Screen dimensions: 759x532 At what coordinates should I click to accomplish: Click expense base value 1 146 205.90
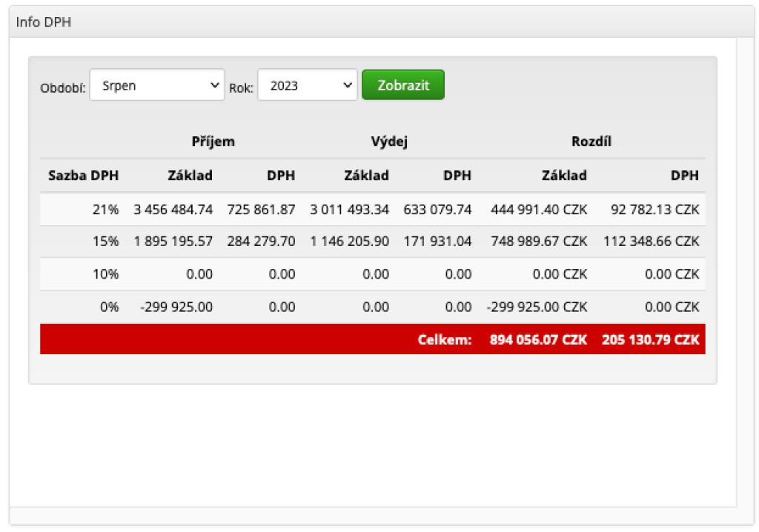click(349, 242)
